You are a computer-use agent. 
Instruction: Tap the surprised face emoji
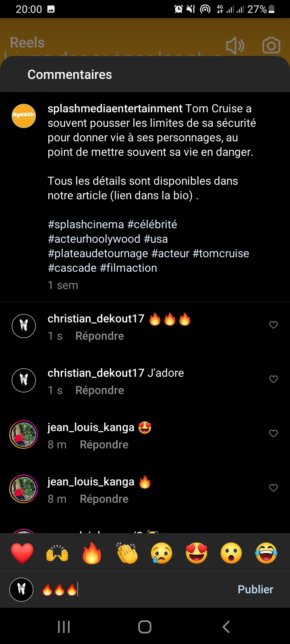(x=231, y=553)
